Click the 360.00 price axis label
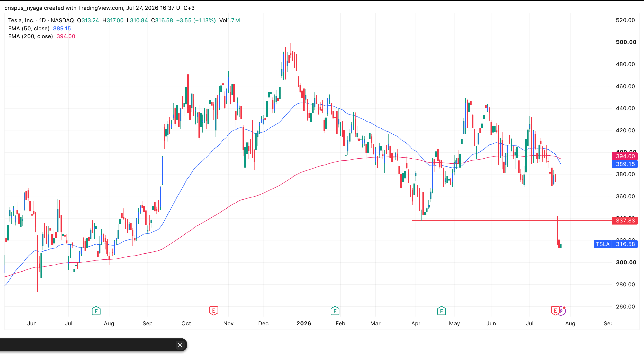 (x=625, y=196)
